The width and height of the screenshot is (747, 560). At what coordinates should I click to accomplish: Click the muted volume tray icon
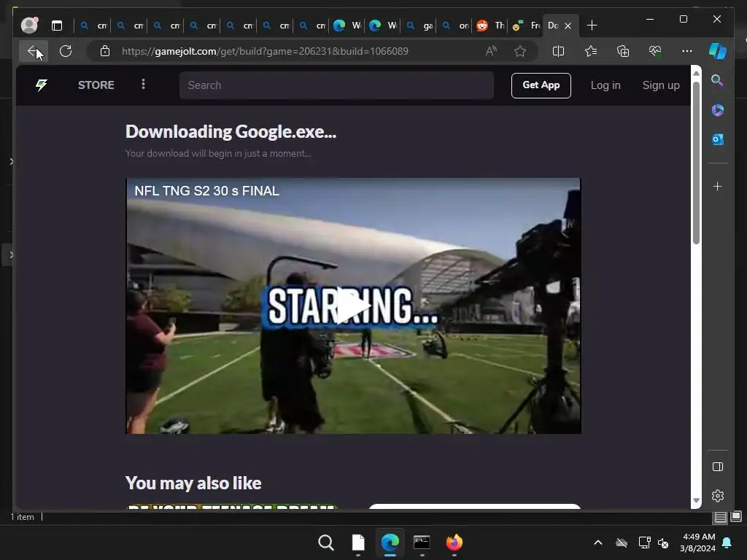pyautogui.click(x=663, y=542)
